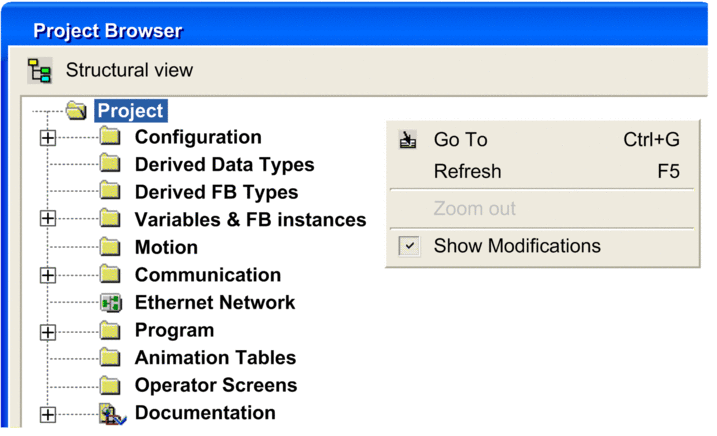Click the Documentation node icon
717x436 pixels.
112,414
